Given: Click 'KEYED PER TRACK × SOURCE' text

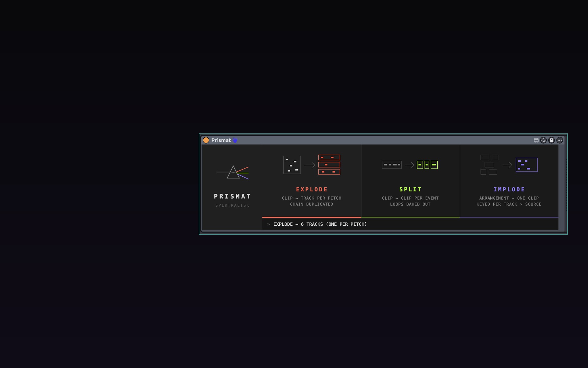Looking at the screenshot, I should [509, 204].
